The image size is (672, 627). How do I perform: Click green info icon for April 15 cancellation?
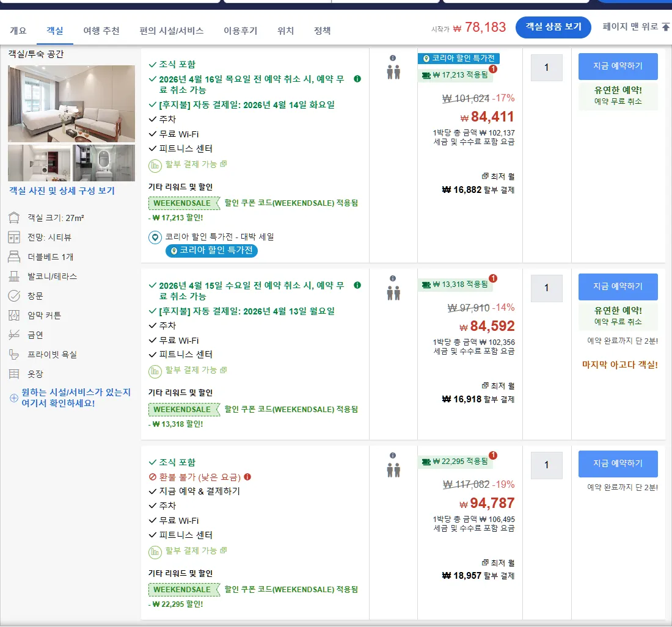tap(357, 285)
